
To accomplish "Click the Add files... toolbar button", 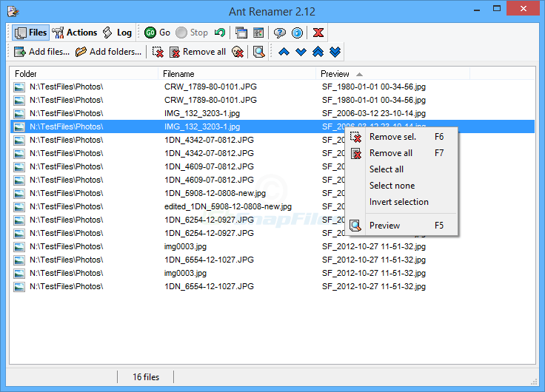I will 41,52.
